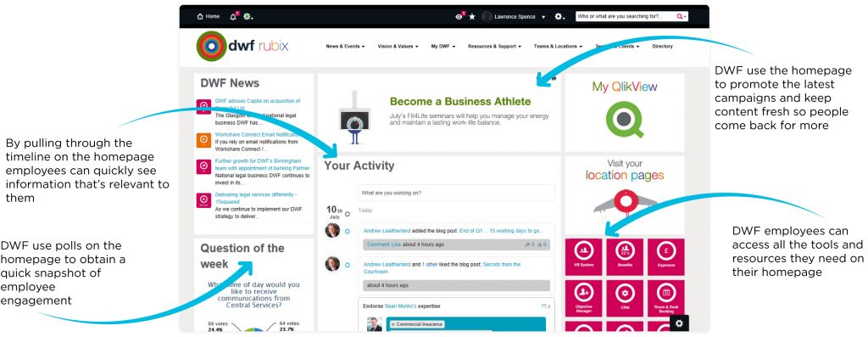Viewport: 868px width, 337px height.
Task: Open the Benefits tile
Action: pos(625,257)
